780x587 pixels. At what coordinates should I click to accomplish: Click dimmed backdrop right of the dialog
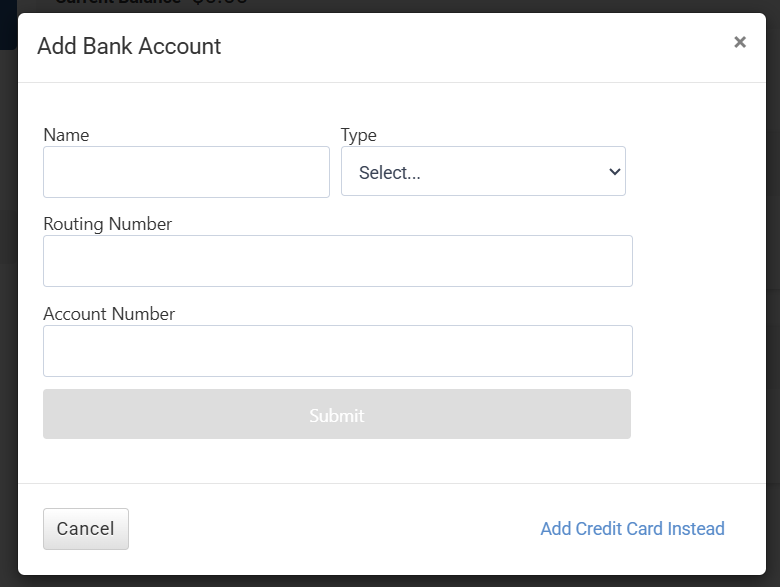773,300
